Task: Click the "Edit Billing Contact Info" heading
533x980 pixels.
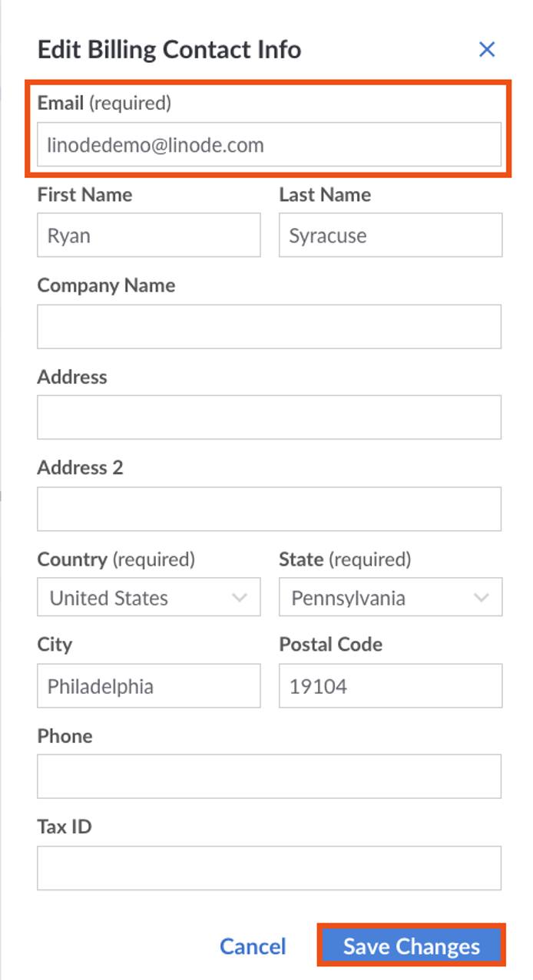Action: 169,50
